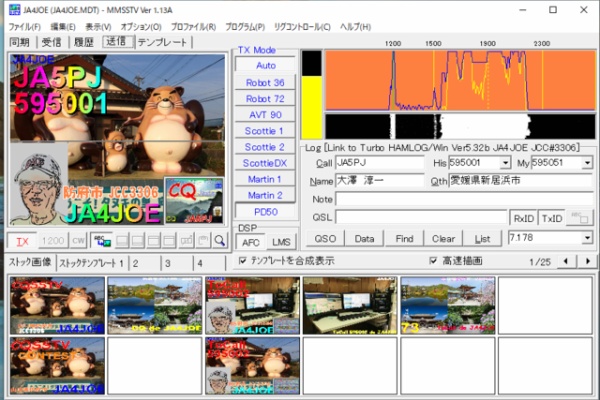600x400 pixels.
Task: Switch to the テンプレート tab
Action: (163, 42)
